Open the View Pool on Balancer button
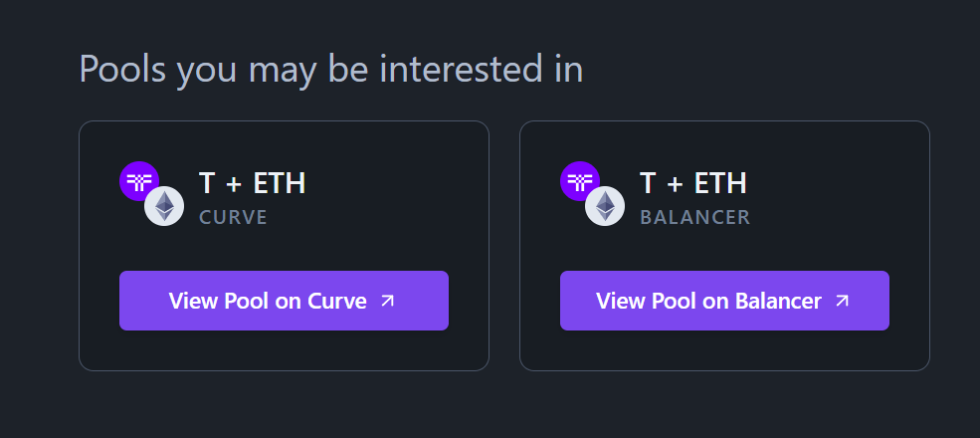The image size is (980, 438). (724, 301)
